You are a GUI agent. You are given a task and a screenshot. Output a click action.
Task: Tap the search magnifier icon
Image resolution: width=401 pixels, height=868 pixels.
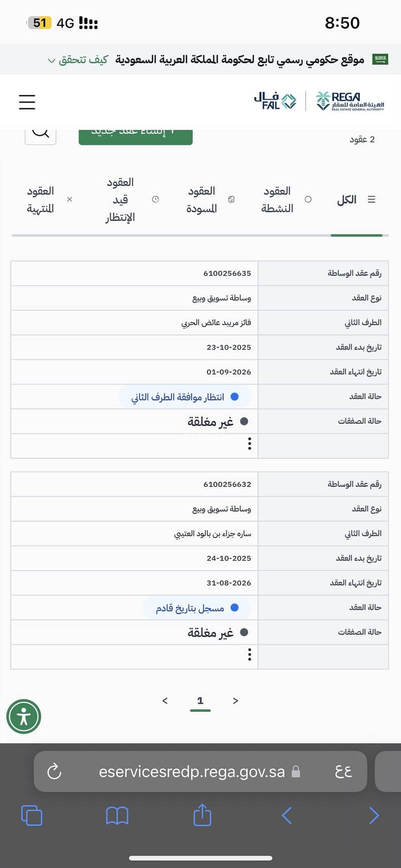pos(41,134)
